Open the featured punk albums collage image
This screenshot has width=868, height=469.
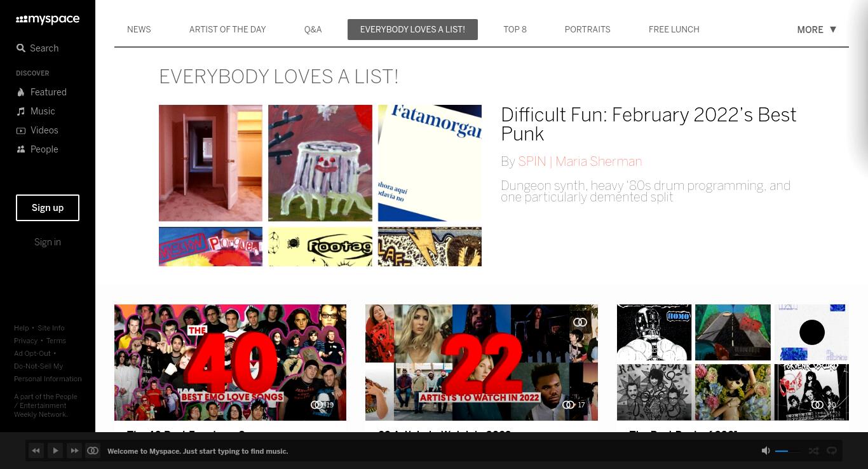point(320,186)
